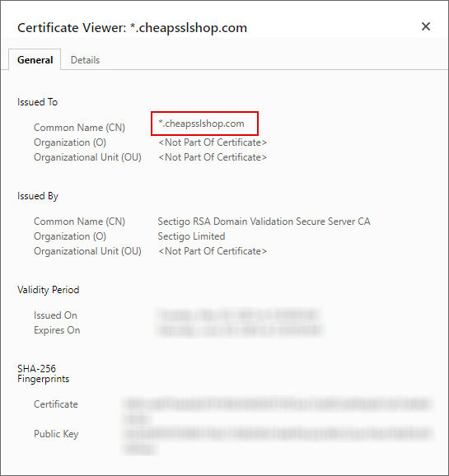Click the Issued By section heading

38,196
